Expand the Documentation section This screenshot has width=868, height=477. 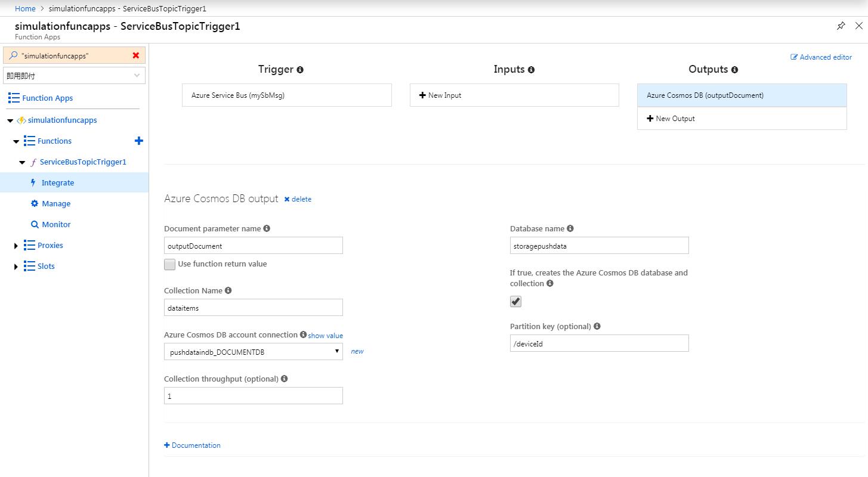192,445
